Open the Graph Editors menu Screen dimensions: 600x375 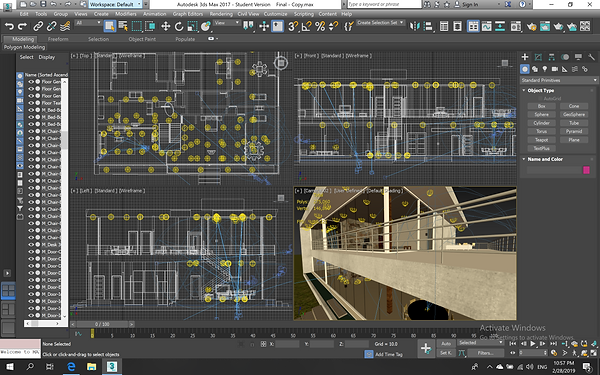[x=188, y=14]
